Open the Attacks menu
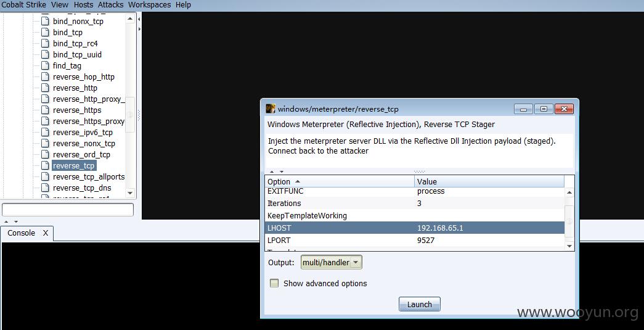The width and height of the screenshot is (644, 330). [x=110, y=5]
